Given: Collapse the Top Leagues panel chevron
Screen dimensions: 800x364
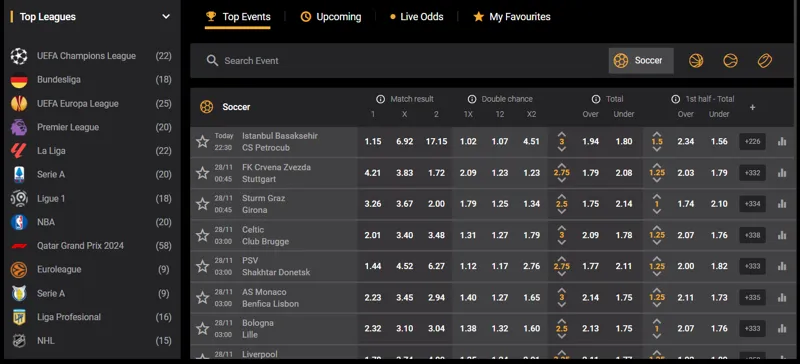Looking at the screenshot, I should 166,17.
